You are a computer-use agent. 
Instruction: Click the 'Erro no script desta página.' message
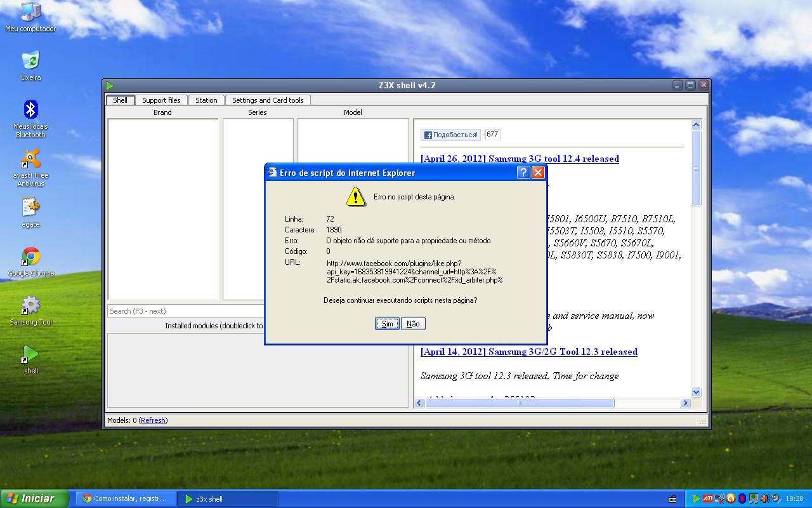(x=414, y=197)
